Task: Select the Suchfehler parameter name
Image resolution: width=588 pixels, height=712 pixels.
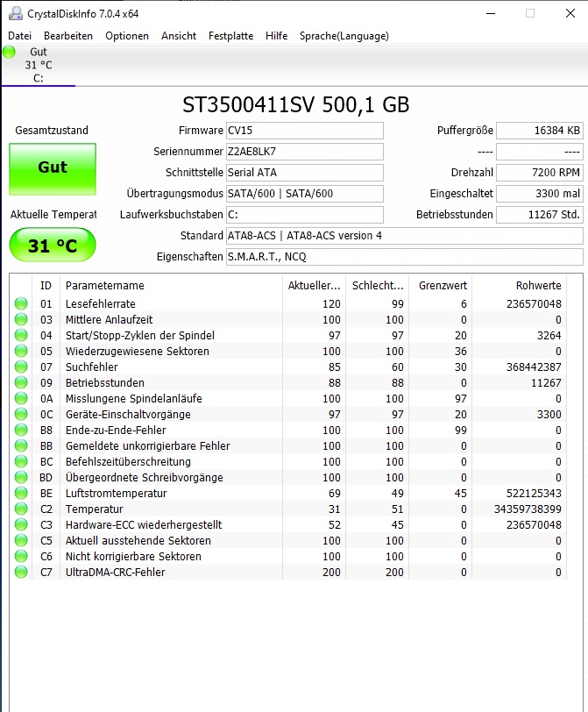Action: [92, 367]
